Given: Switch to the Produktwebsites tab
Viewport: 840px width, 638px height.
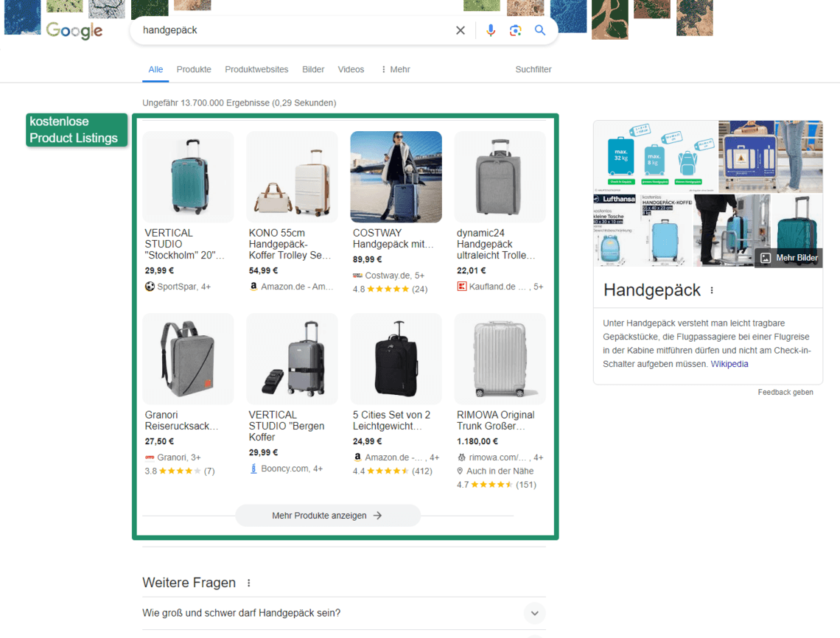Looking at the screenshot, I should point(256,70).
